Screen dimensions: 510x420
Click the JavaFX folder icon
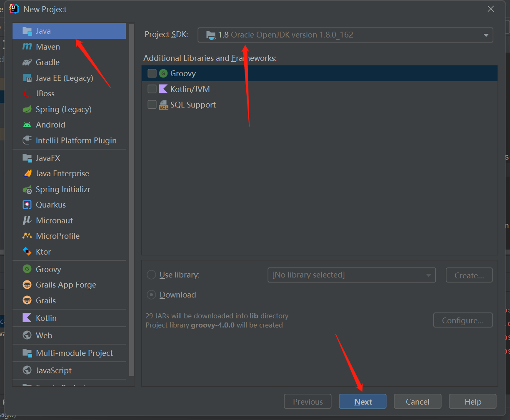[x=27, y=158]
